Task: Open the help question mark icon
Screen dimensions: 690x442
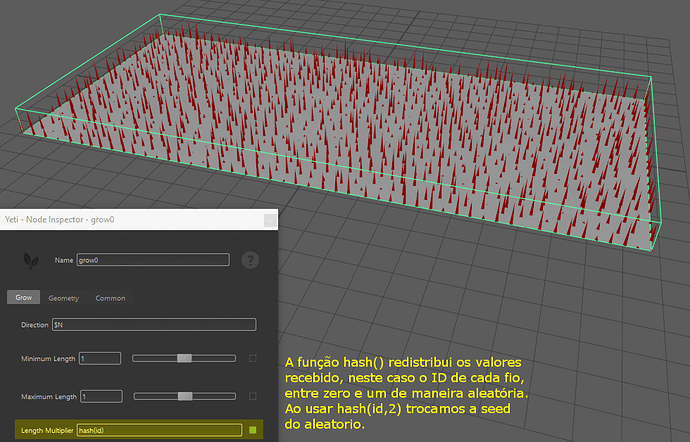Action: (250, 259)
